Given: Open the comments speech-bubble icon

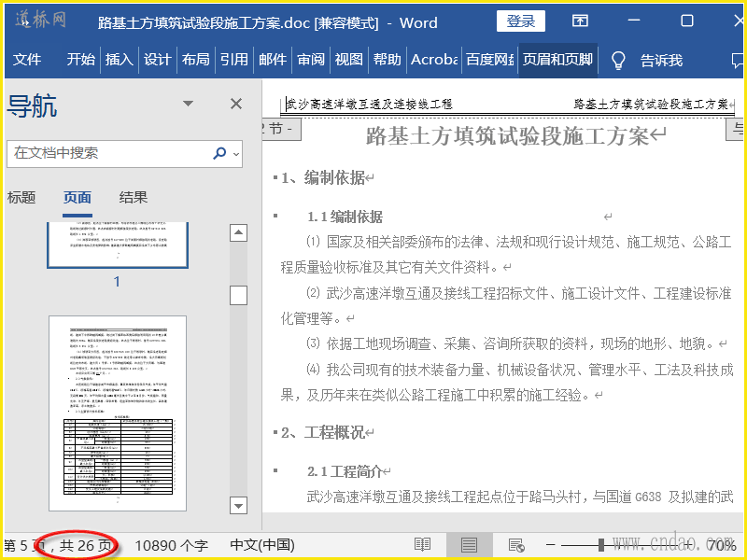Looking at the screenshot, I should coord(738,61).
